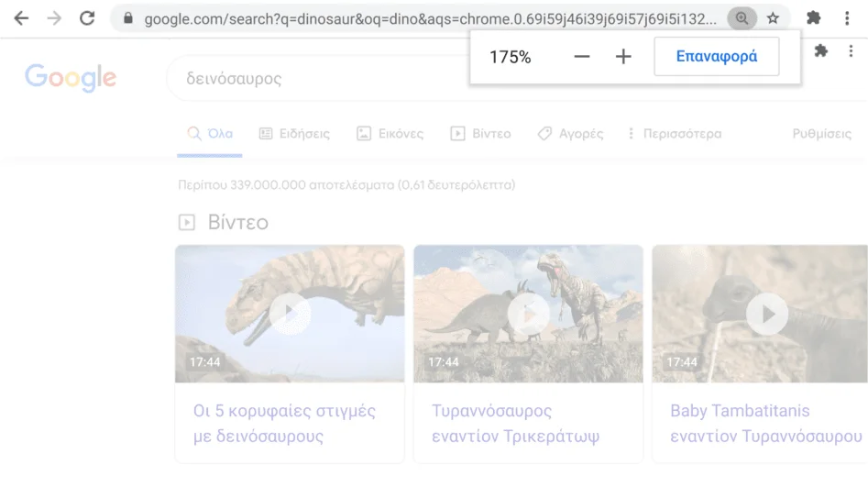Click the Επαναφορά reset zoom button
The image size is (868, 487).
click(x=717, y=57)
